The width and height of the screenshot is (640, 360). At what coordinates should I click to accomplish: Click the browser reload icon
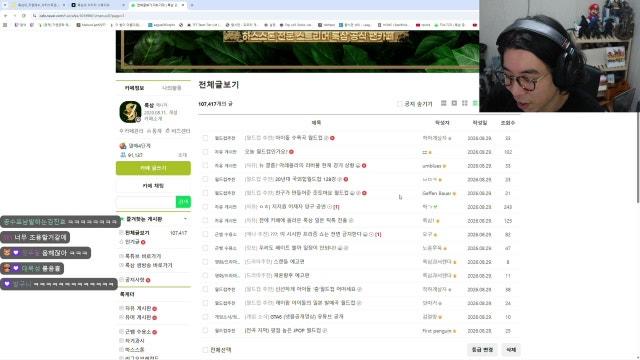pyautogui.click(x=24, y=16)
